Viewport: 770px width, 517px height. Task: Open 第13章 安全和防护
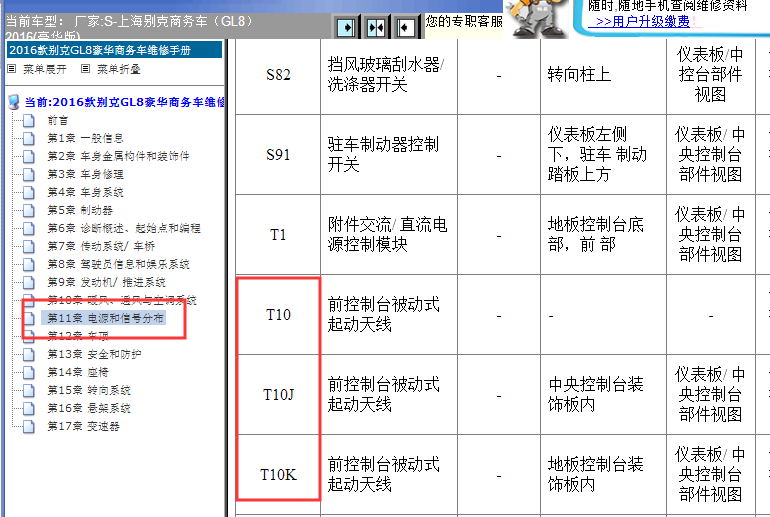point(94,354)
